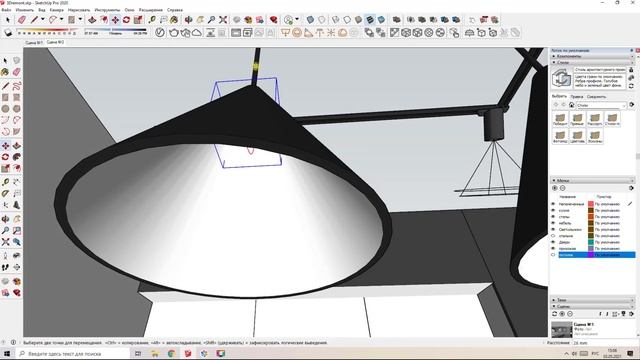The image size is (640, 360).
Task: Open the fourth style folder in top row
Action: pos(612,119)
